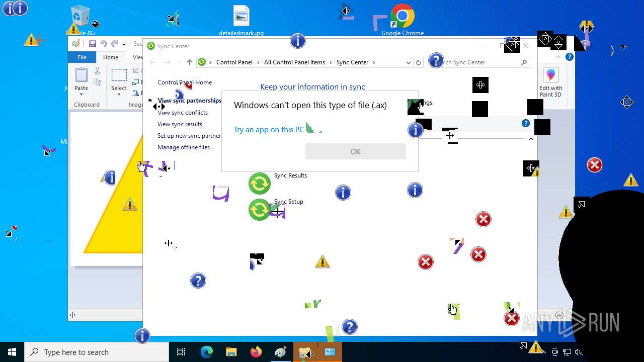Open the address bar history dropdown
This screenshot has width=644, height=362.
click(408, 62)
